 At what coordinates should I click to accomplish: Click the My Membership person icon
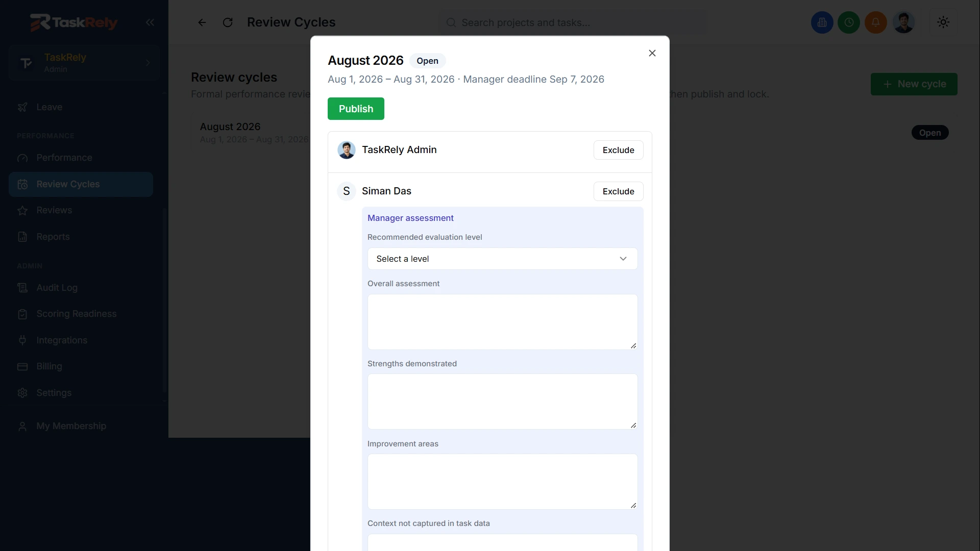click(22, 426)
